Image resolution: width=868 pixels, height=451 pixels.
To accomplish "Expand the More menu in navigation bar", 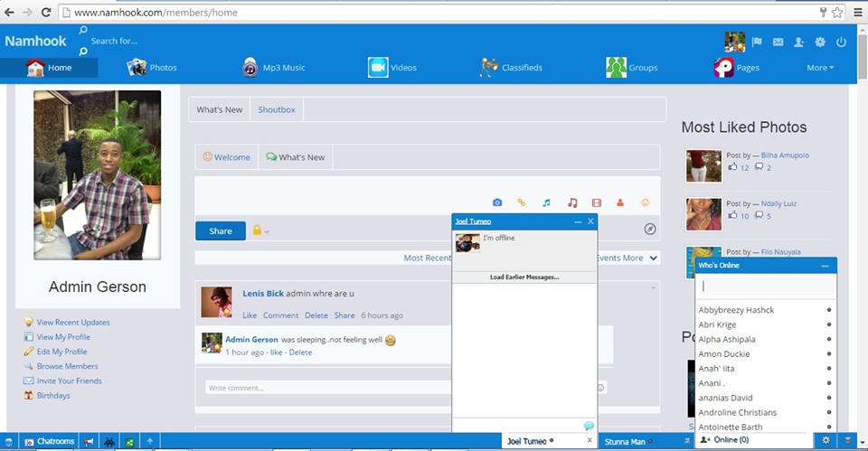I will click(x=820, y=68).
